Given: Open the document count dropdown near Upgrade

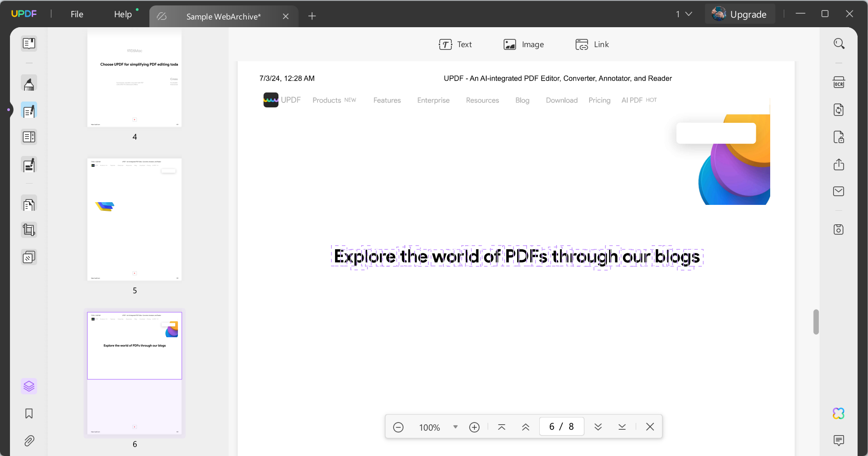Looking at the screenshot, I should coord(684,14).
